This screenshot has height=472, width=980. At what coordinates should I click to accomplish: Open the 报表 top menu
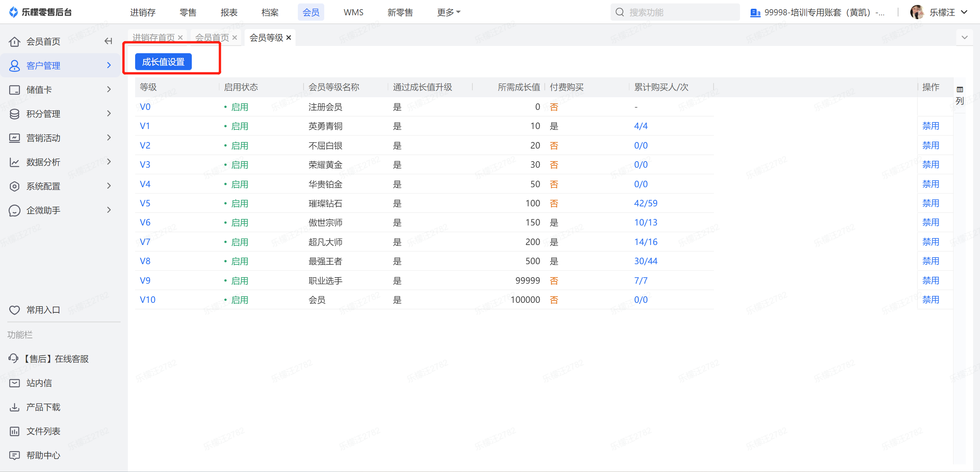(x=229, y=12)
